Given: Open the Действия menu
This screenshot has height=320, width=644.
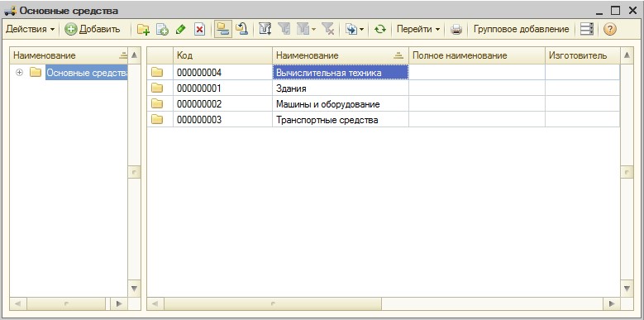Looking at the screenshot, I should pos(30,30).
